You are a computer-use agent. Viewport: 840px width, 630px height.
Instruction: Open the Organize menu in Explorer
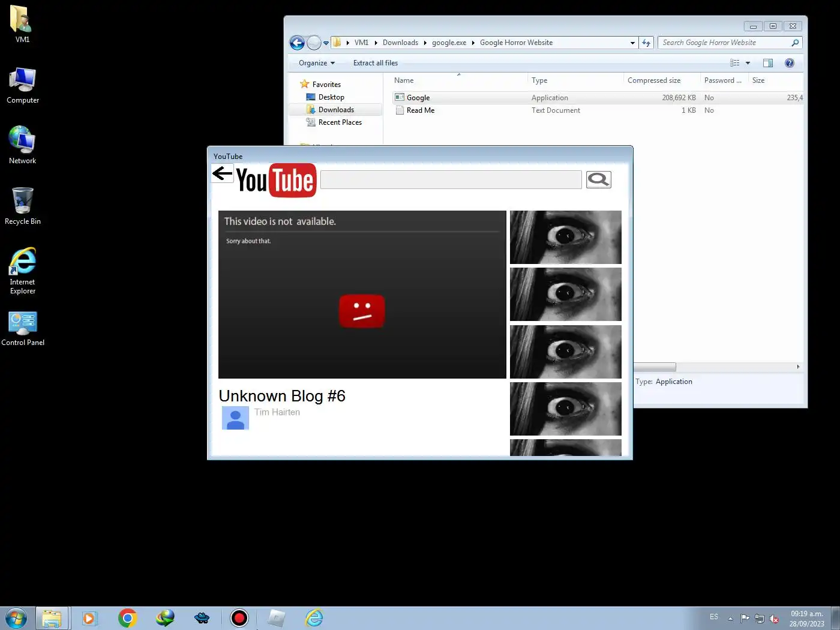pos(317,63)
